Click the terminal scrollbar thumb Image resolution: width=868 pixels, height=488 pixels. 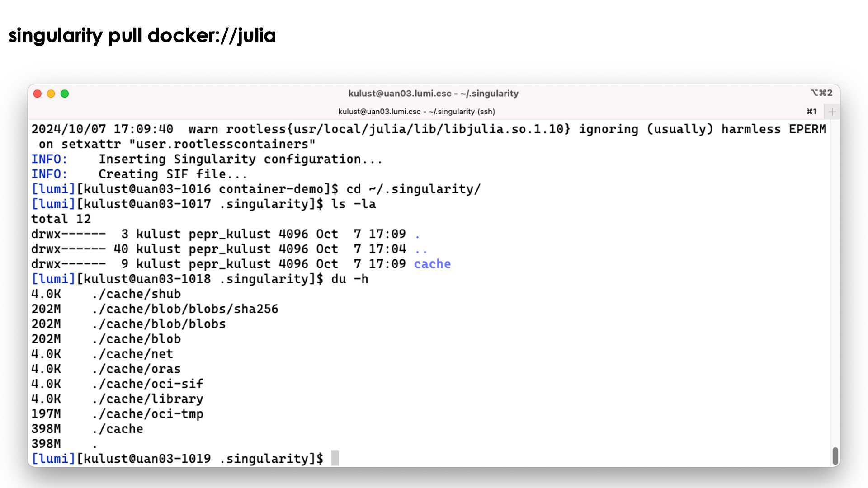[x=835, y=455]
